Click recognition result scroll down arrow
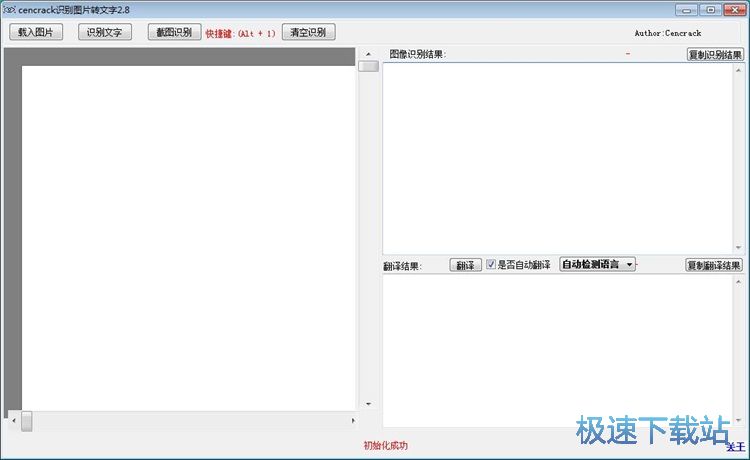 (739, 247)
